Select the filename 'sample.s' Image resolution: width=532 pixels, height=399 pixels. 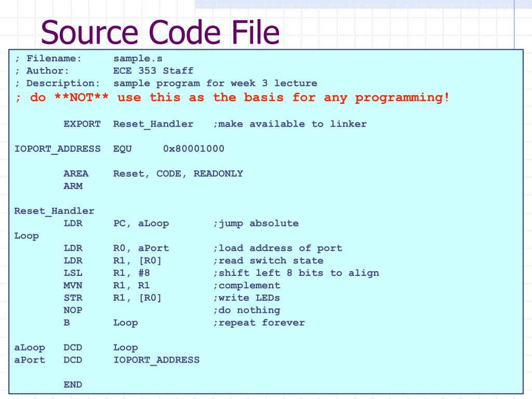138,59
